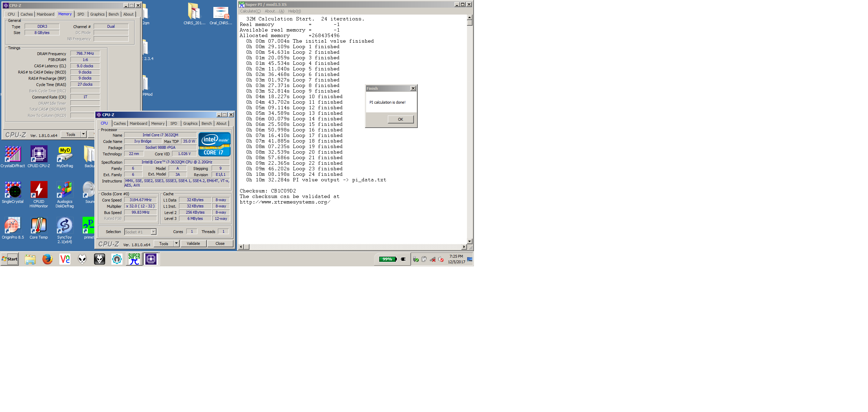The image size is (868, 412).
Task: Switch to CPU-Z taskbar button
Action: (151, 259)
